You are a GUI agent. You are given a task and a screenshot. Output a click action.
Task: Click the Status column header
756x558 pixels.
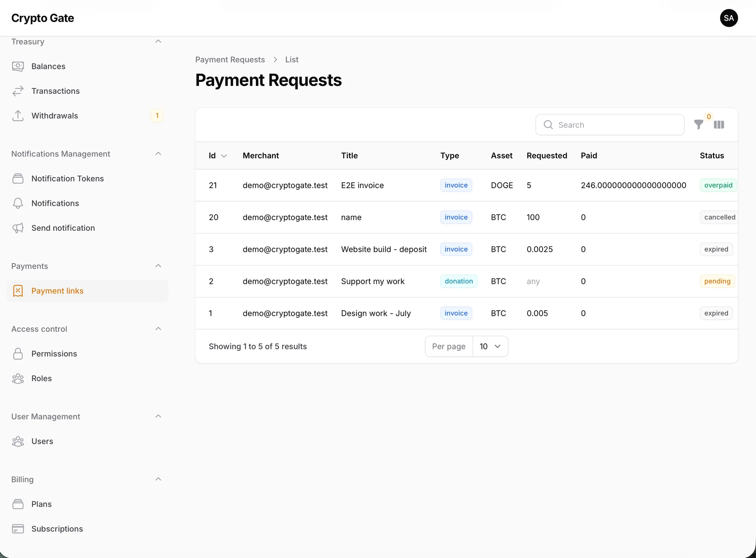[712, 156]
